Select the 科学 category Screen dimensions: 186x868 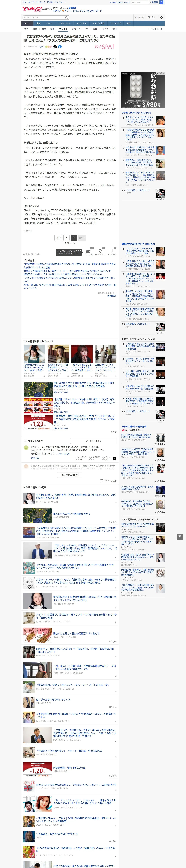[x=95, y=29]
